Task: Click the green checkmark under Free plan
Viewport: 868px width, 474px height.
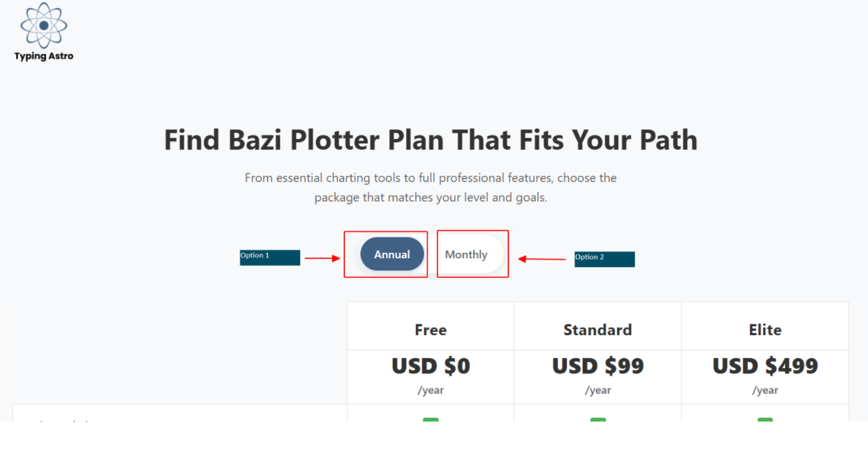Action: 431,419
